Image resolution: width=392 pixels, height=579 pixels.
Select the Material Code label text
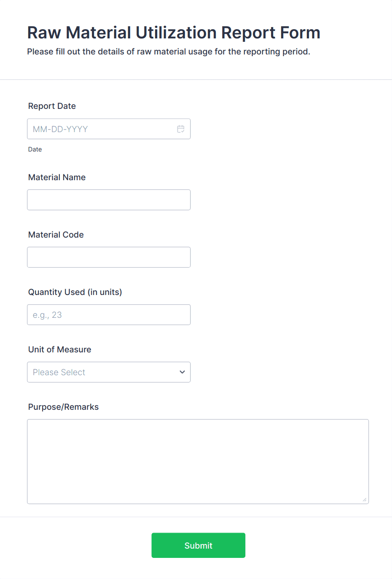(x=56, y=235)
